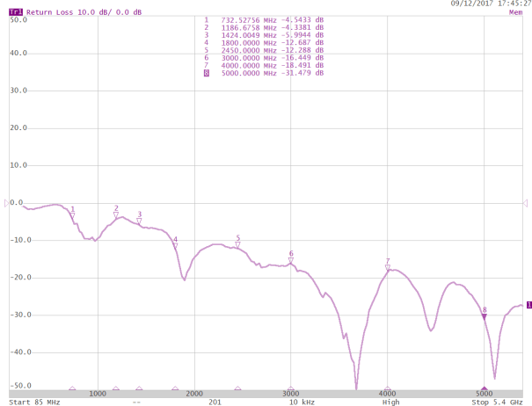This screenshot has height=406, width=532.
Task: Click the Tr1 trace label badge
Action: point(17,12)
